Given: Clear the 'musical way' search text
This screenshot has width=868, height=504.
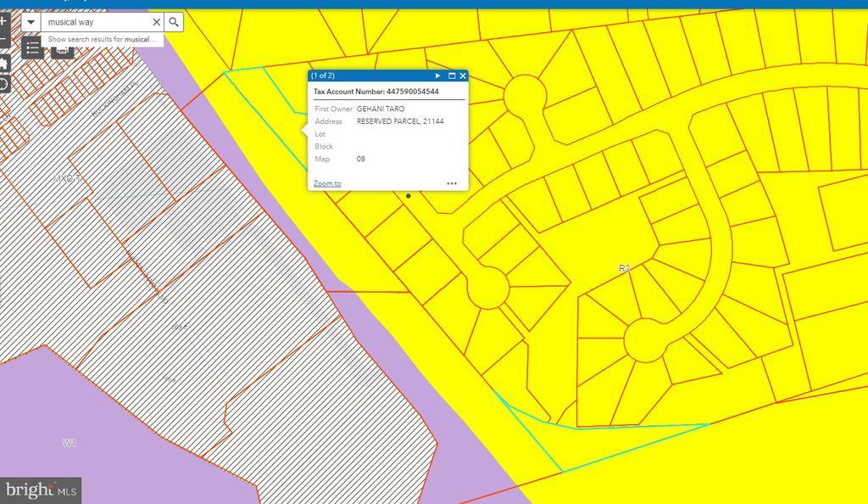Looking at the screenshot, I should tap(156, 22).
